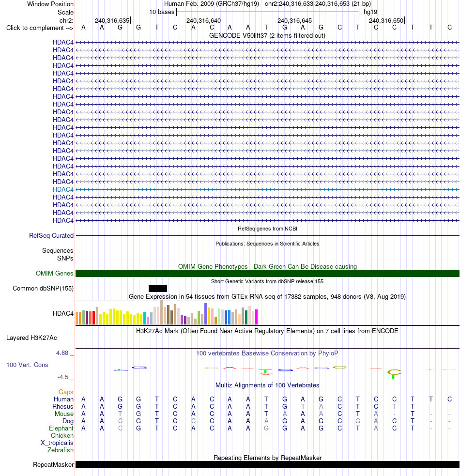Select the black dbSNP variant block
The image size is (460, 476).
(x=157, y=289)
